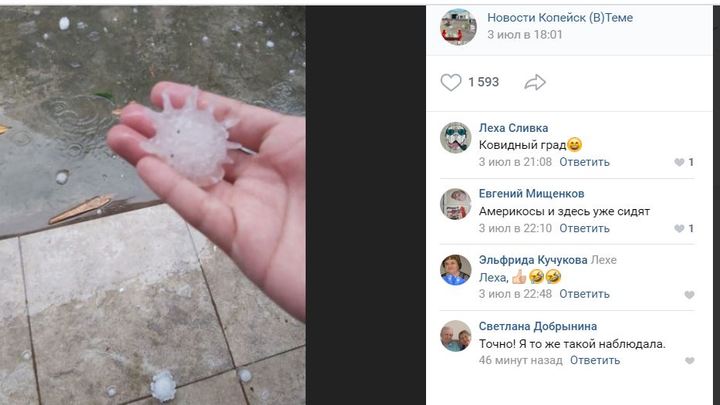This screenshot has height=405, width=720.
Task: Open Эльфрида Кучукова's avatar picture
Action: click(x=456, y=270)
